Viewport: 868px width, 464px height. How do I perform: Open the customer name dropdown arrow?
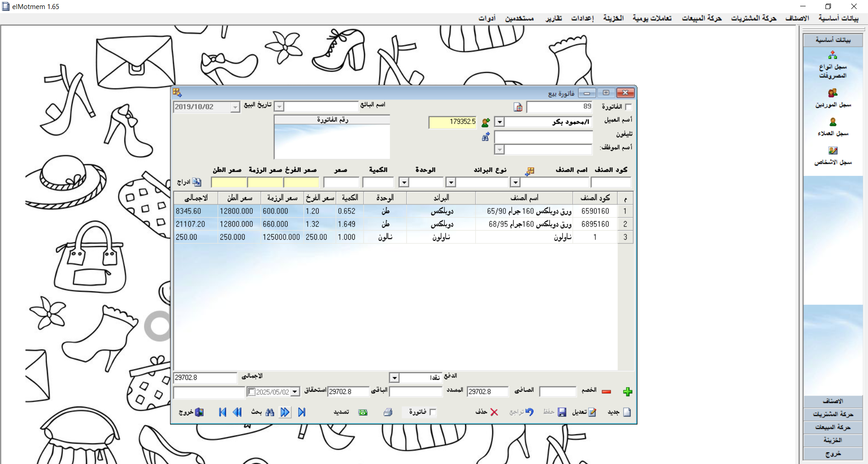(x=499, y=122)
